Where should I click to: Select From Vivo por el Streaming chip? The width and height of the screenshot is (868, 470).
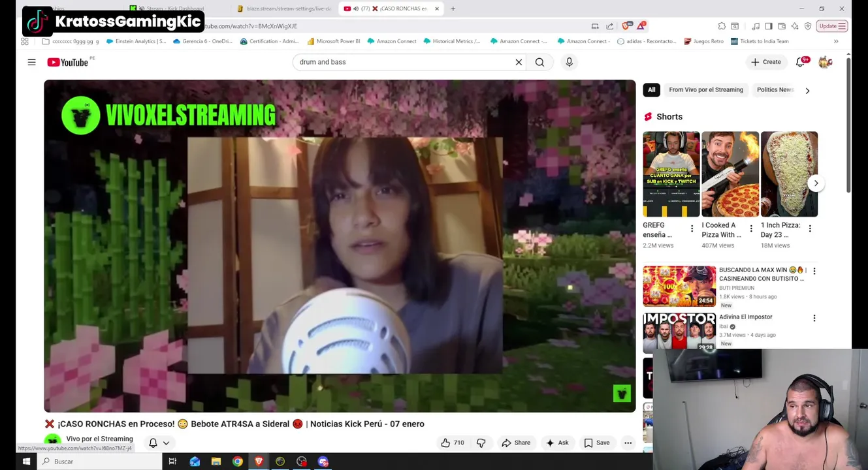pos(706,89)
